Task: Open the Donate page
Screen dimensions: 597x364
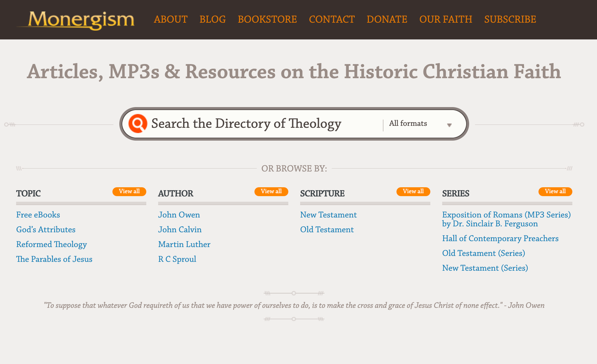Action: pyautogui.click(x=387, y=19)
